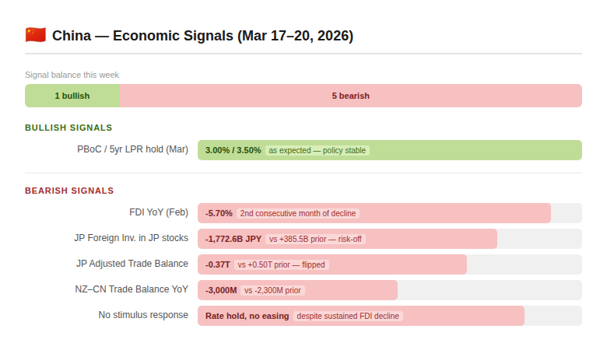Click the 'vs +385.5B prior — risk-off' tag
The height and width of the screenshot is (364, 607).
click(x=315, y=239)
